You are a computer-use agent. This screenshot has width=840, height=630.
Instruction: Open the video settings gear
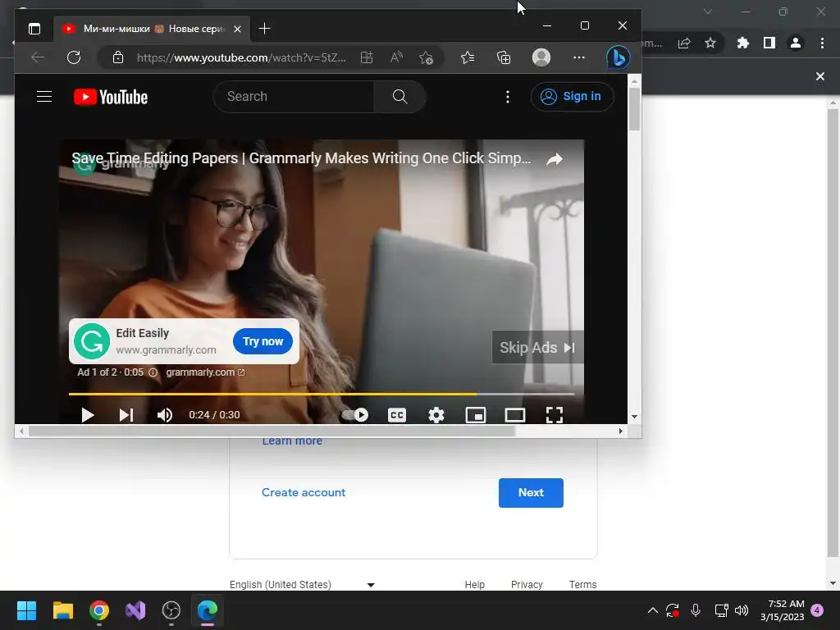click(436, 414)
